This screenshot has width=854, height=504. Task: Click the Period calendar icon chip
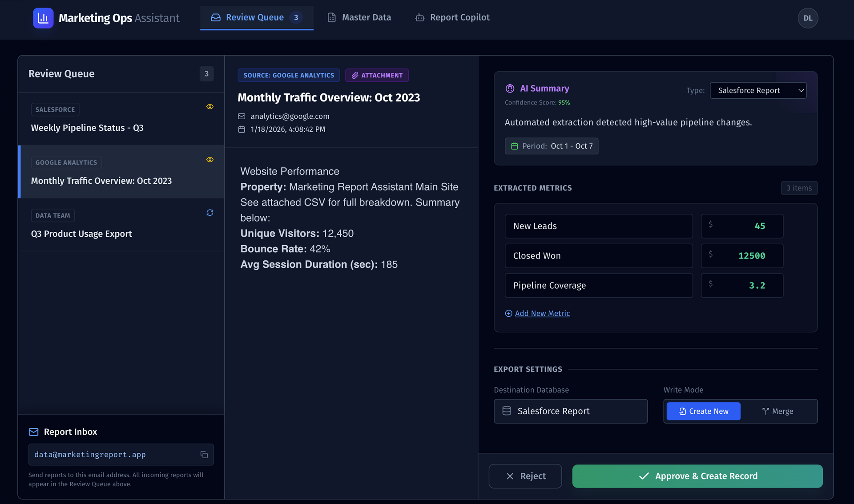515,146
